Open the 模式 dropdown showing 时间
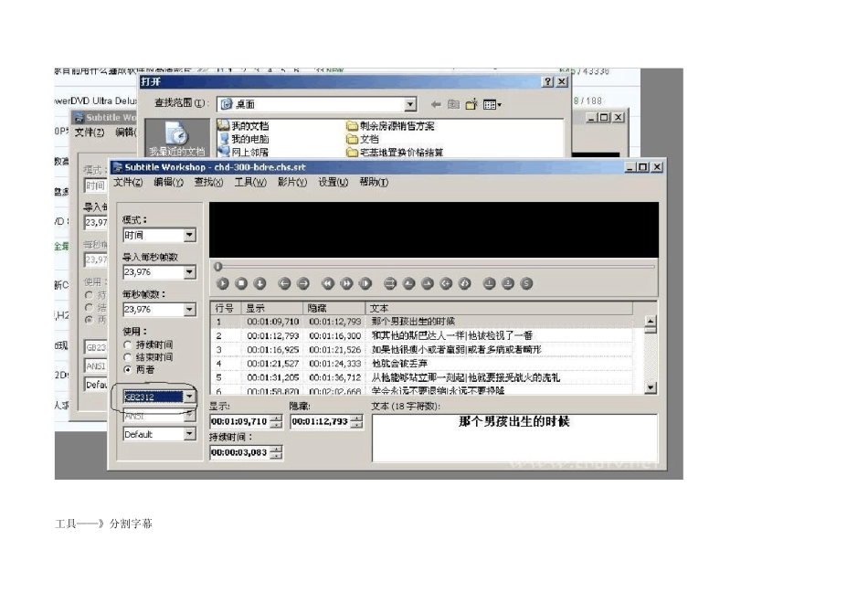The image size is (868, 614). (189, 236)
